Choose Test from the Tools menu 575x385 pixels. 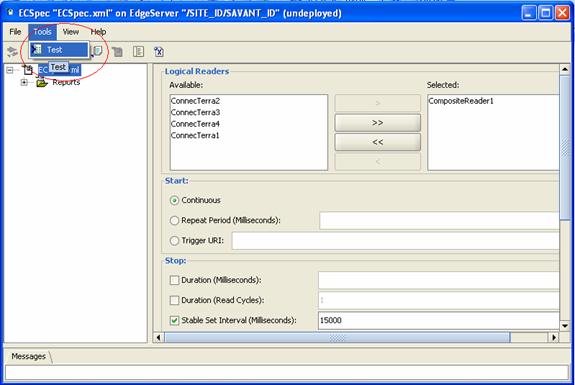pyautogui.click(x=59, y=50)
